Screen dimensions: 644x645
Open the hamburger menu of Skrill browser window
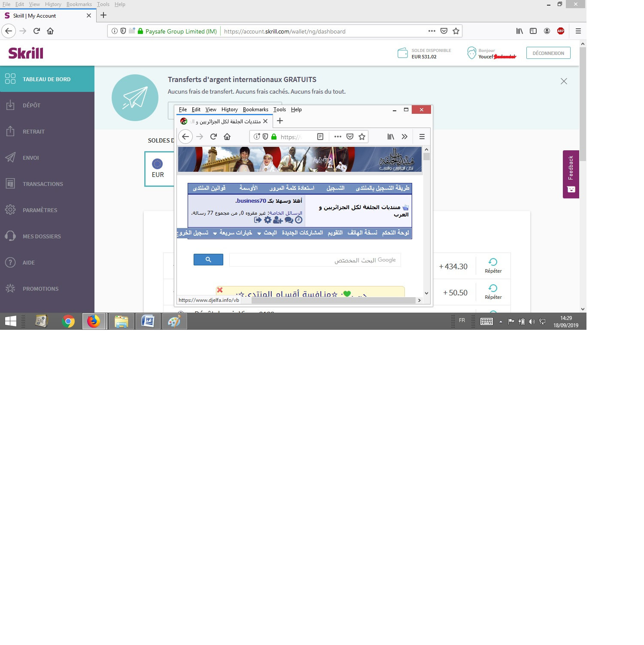(x=578, y=31)
